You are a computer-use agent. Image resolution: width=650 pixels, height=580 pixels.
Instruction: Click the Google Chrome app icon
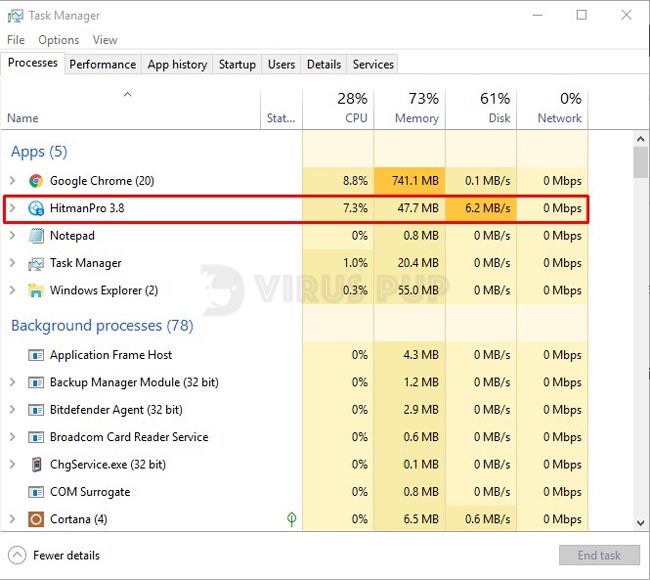click(36, 181)
